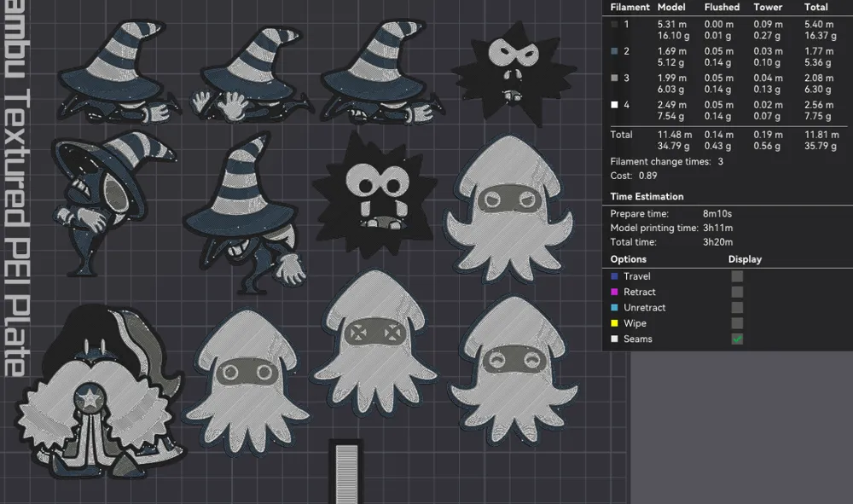Enable the Retract display checkbox
Viewport: 853px width, 504px height.
[737, 292]
